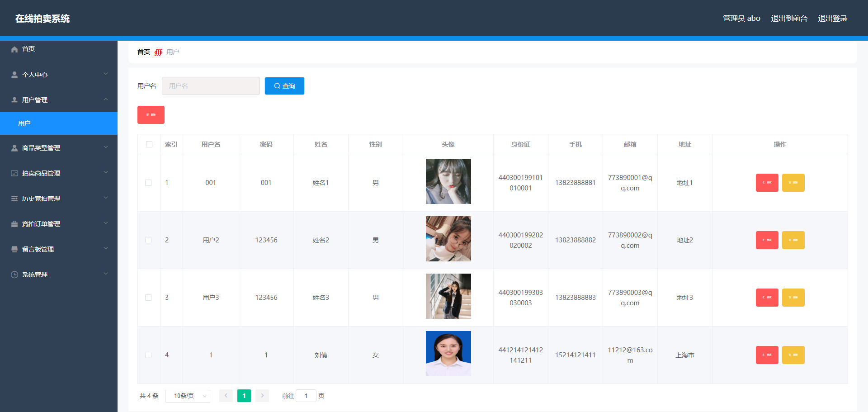Screen dimensions: 868x412
Task: Delete user 001 with the yellow 删除 button
Action: point(793,183)
